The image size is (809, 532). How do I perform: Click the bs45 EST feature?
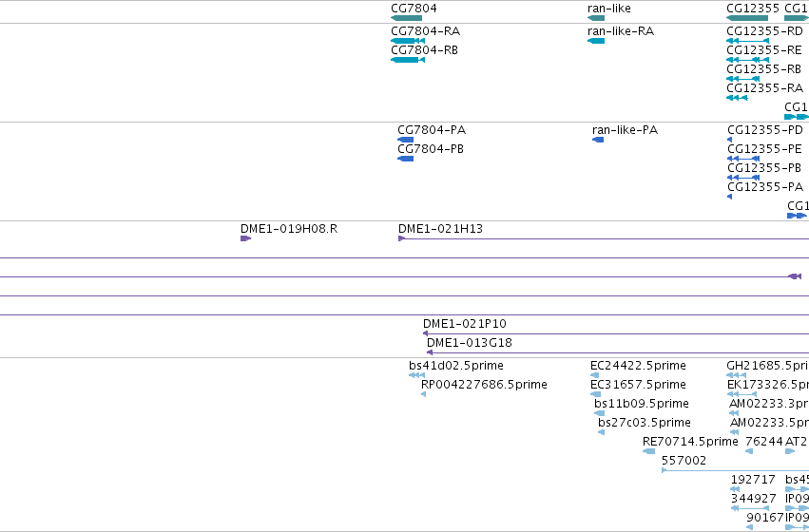[797, 490]
